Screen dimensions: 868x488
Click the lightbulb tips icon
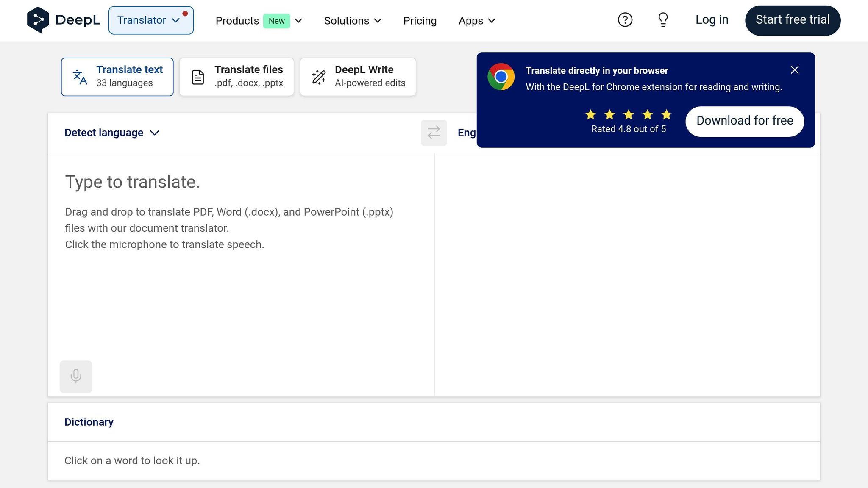[663, 20]
